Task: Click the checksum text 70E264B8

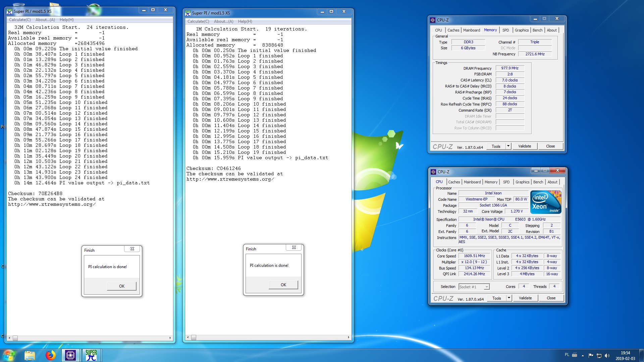Action: [x=50, y=194]
